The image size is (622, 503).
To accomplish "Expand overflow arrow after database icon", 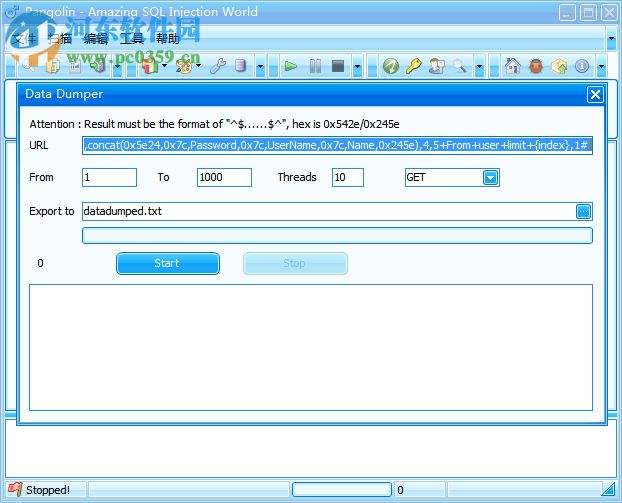I will (x=260, y=66).
